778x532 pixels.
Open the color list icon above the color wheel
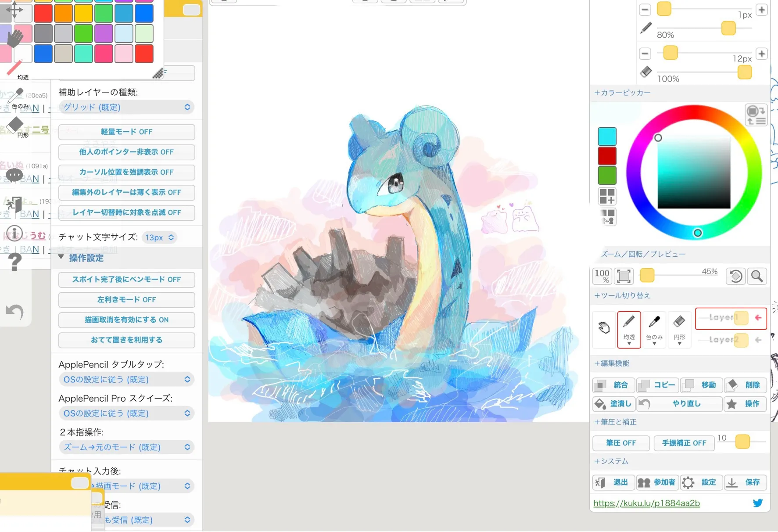pyautogui.click(x=756, y=115)
